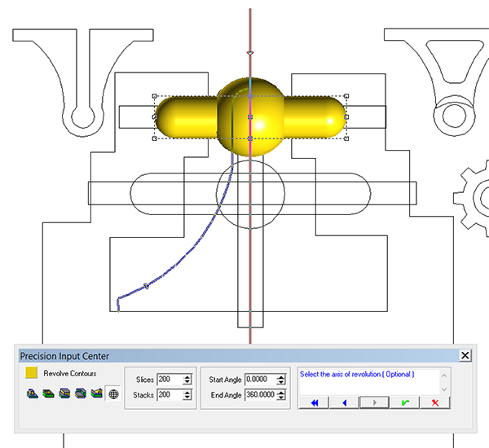The image size is (489, 448).
Task: Click into the Stacks input field
Action: tap(170, 395)
